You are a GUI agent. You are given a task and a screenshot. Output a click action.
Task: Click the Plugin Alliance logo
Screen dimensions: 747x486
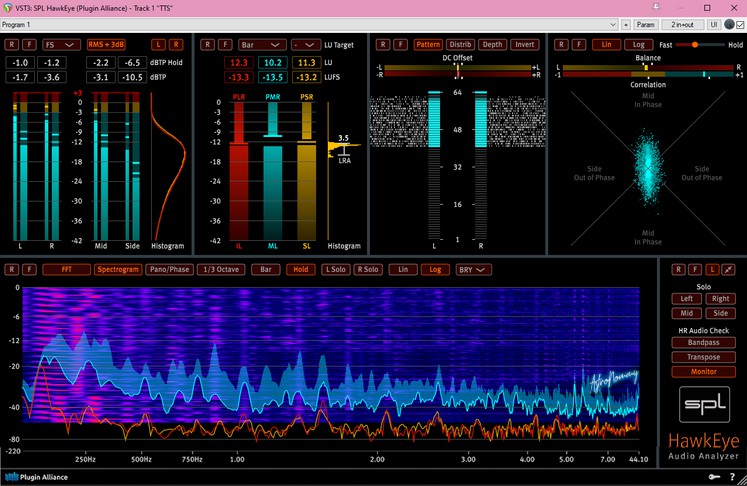pos(36,477)
